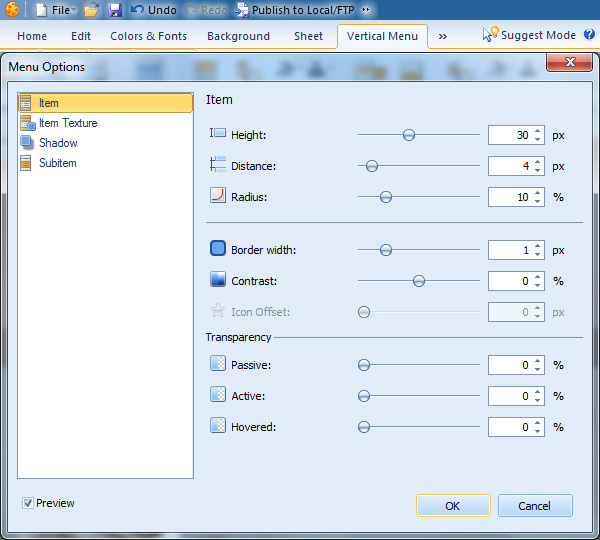Open the Sheet tab
600x540 pixels.
click(308, 36)
